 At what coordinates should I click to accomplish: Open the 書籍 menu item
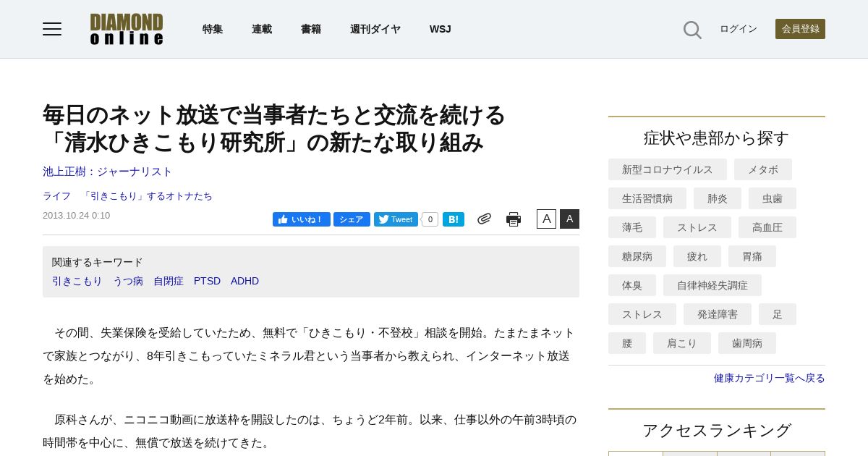(311, 29)
